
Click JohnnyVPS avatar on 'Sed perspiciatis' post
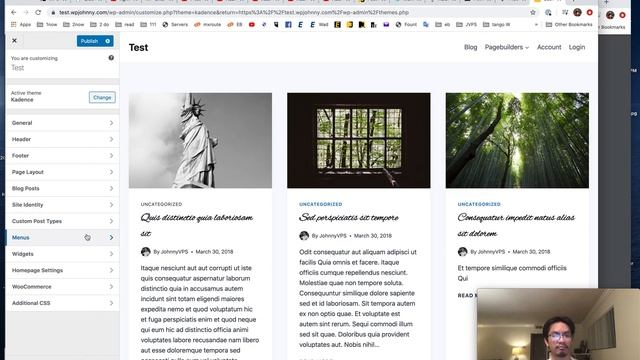pyautogui.click(x=304, y=236)
